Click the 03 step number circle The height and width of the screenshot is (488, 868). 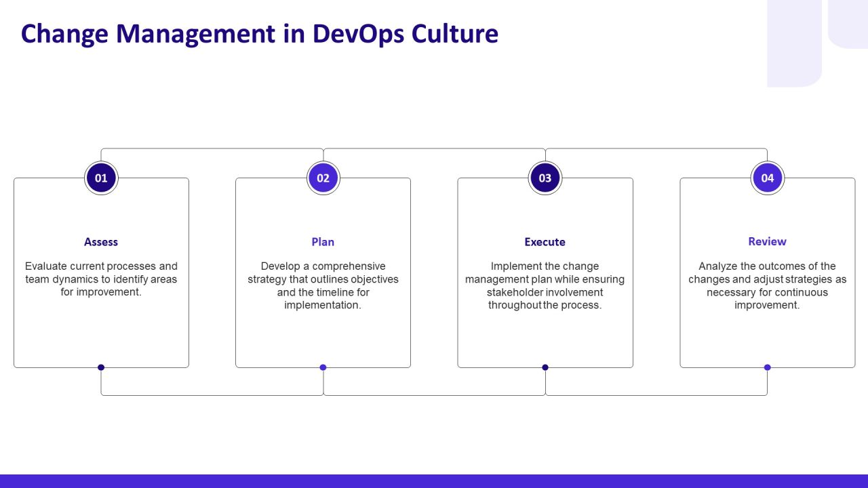click(545, 178)
